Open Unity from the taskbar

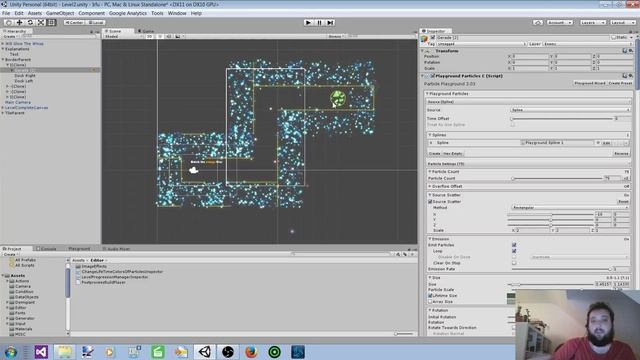tap(205, 351)
